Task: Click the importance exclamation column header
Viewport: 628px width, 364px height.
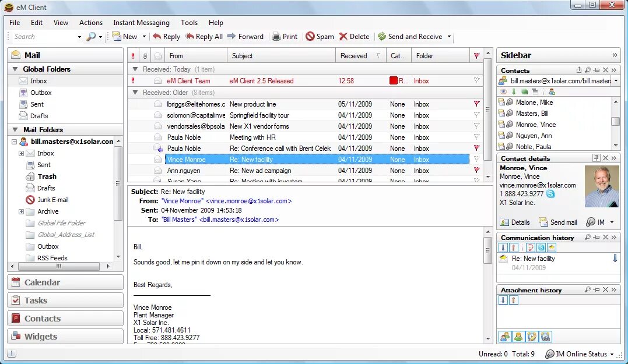Action: tap(133, 55)
